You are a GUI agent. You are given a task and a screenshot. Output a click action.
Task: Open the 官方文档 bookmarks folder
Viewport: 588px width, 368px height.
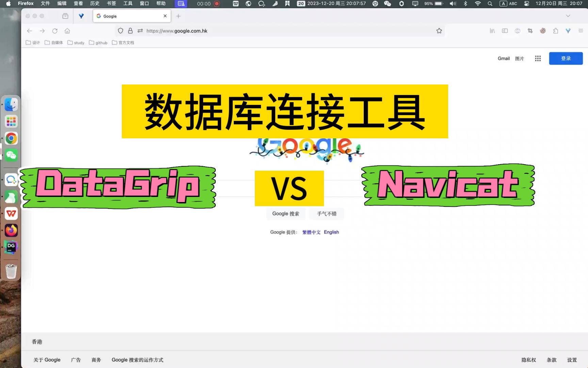point(123,43)
